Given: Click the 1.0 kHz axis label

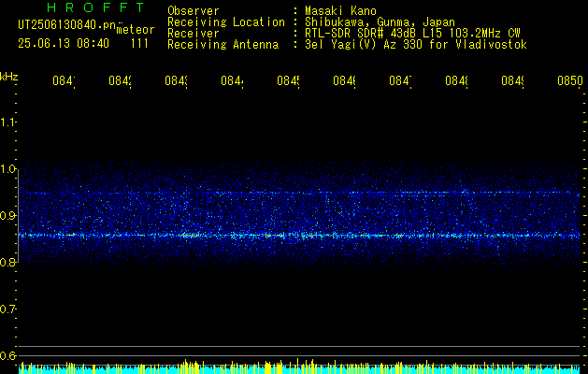Looking at the screenshot, I should (7, 169).
